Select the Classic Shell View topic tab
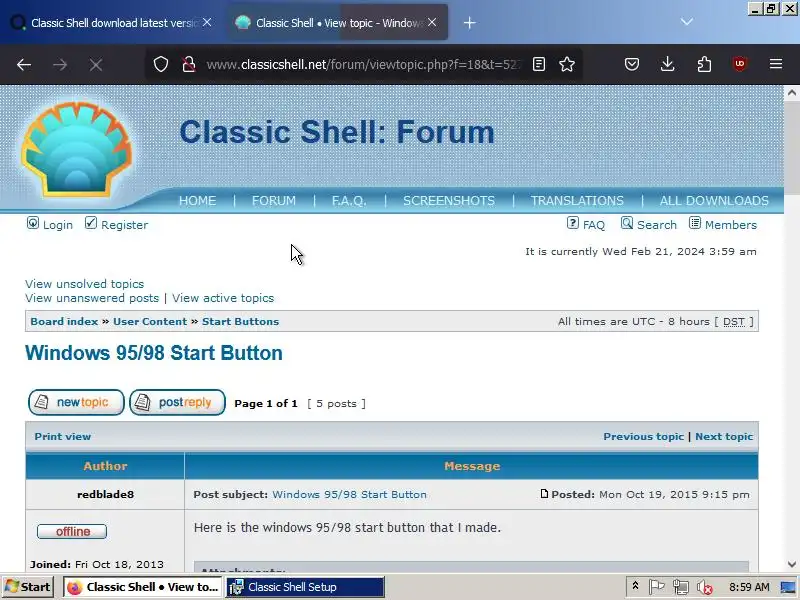 pos(337,22)
